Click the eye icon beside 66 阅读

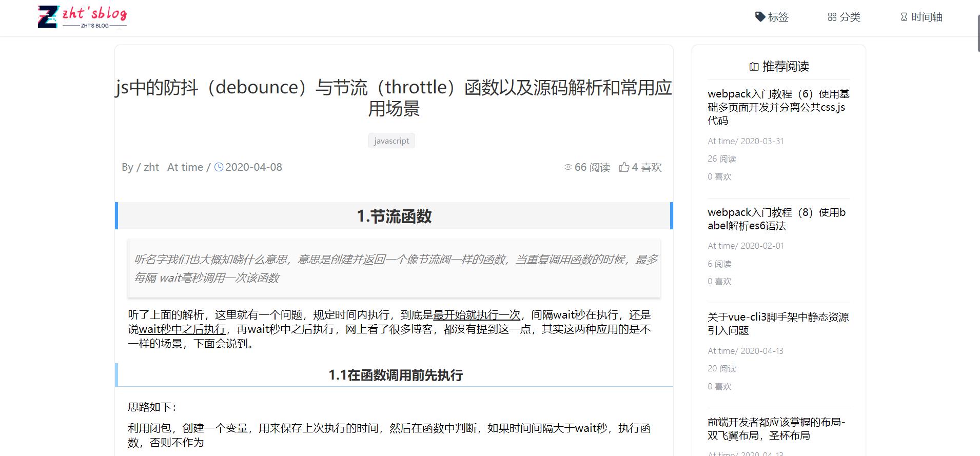coord(567,167)
